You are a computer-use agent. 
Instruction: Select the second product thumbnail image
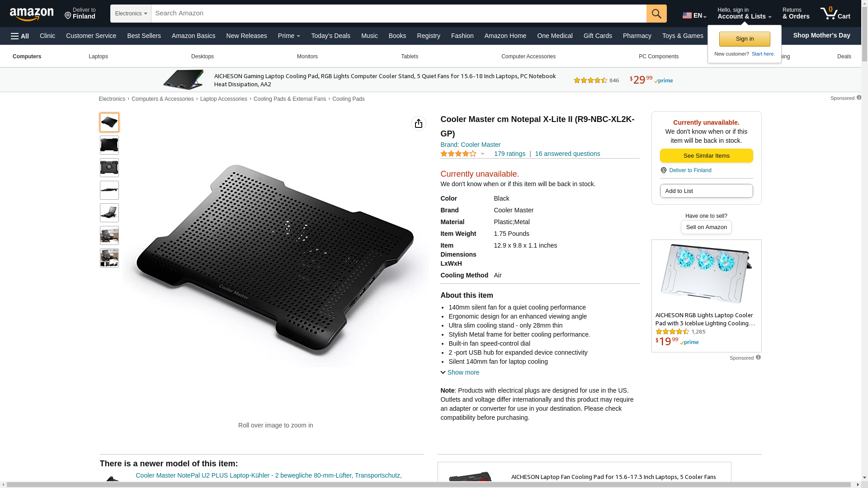[109, 145]
